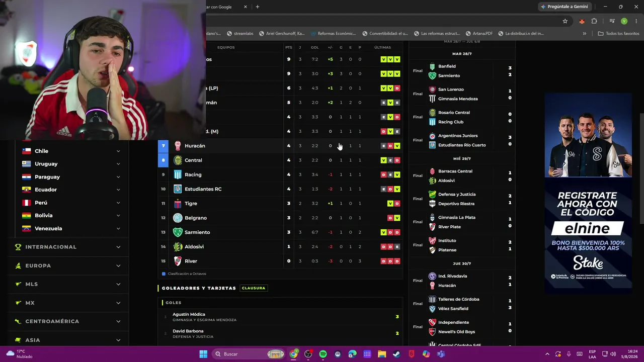Click the River crest in standings
This screenshot has width=644, height=362.
(178, 261)
